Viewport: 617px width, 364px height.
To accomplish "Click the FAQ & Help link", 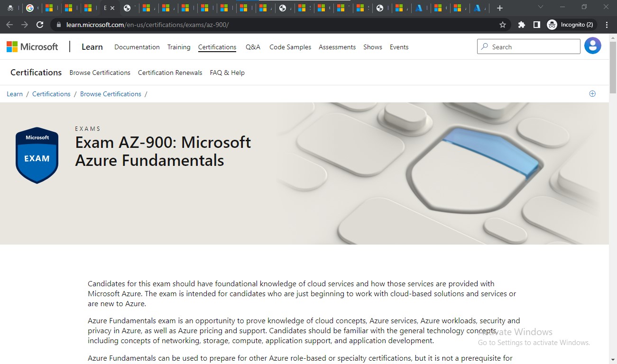I will [227, 73].
